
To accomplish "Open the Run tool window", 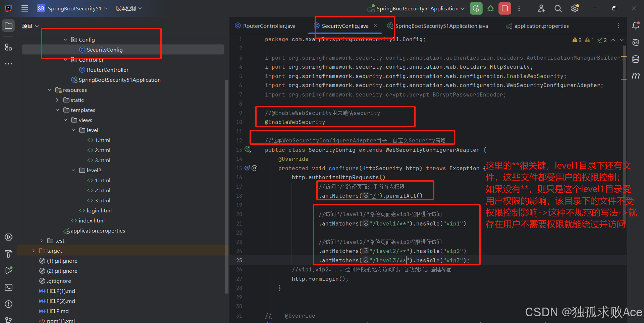I will (x=9, y=270).
